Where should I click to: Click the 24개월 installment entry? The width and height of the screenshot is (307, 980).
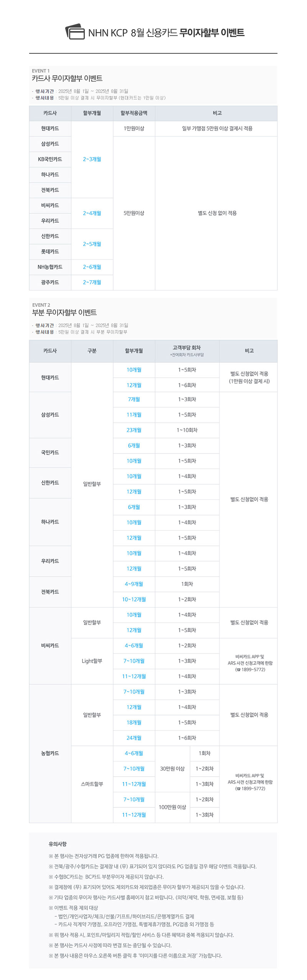[x=134, y=738]
